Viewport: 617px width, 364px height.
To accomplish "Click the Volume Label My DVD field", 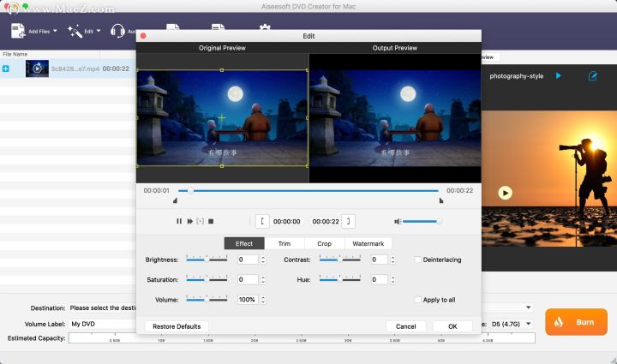I will point(103,324).
